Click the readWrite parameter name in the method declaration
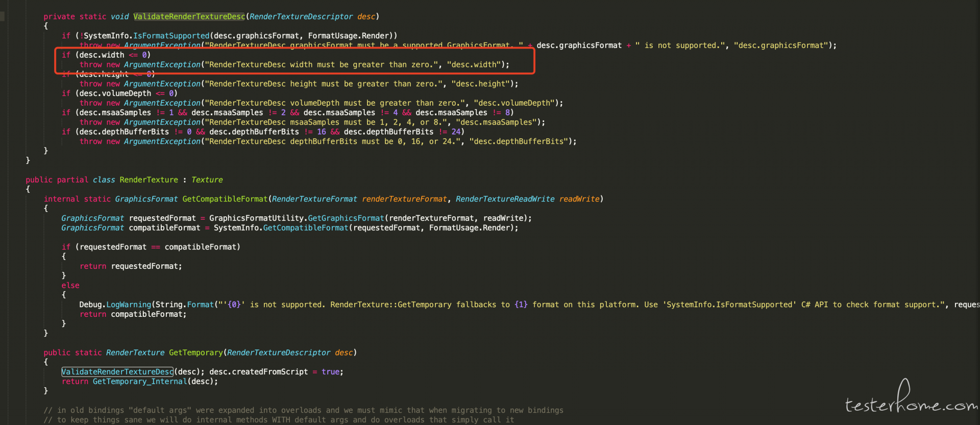 [579, 199]
